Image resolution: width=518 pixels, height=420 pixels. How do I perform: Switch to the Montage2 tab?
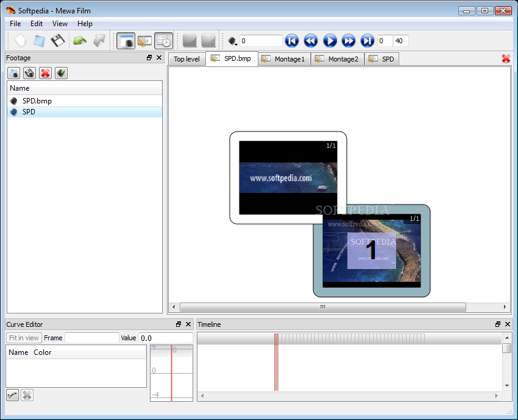coord(338,59)
